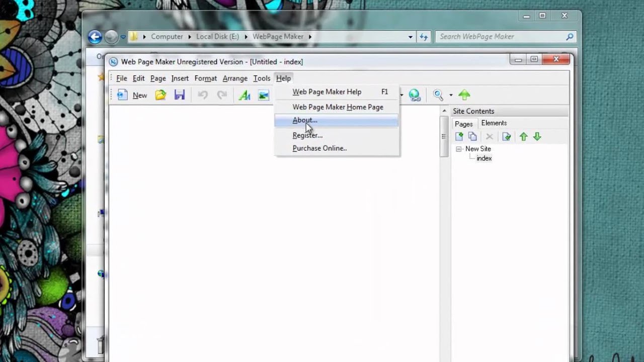This screenshot has height=362, width=644.
Task: Preview the page with the magnifier icon
Action: tap(437, 95)
